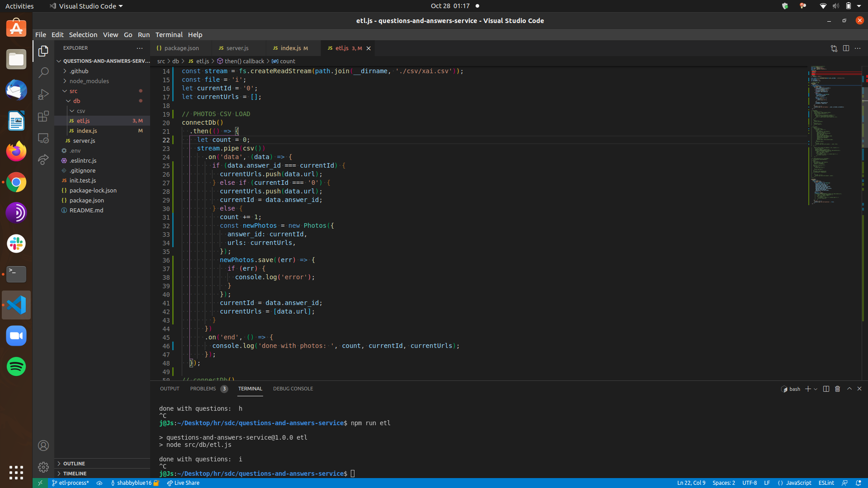Click UTF-8 encoding selector
Image resolution: width=868 pixels, height=488 pixels.
click(x=749, y=483)
